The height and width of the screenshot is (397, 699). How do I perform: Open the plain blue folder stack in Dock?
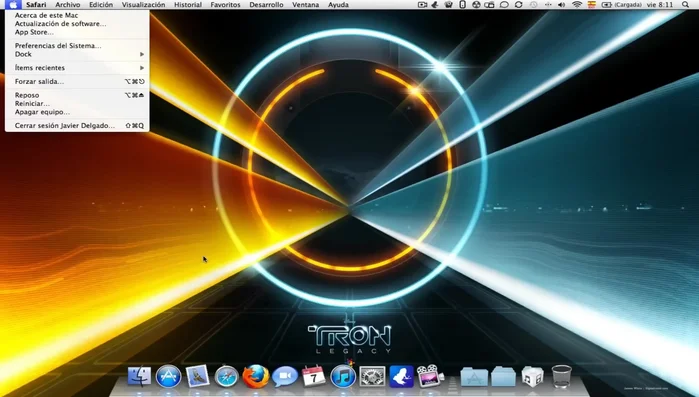point(503,377)
